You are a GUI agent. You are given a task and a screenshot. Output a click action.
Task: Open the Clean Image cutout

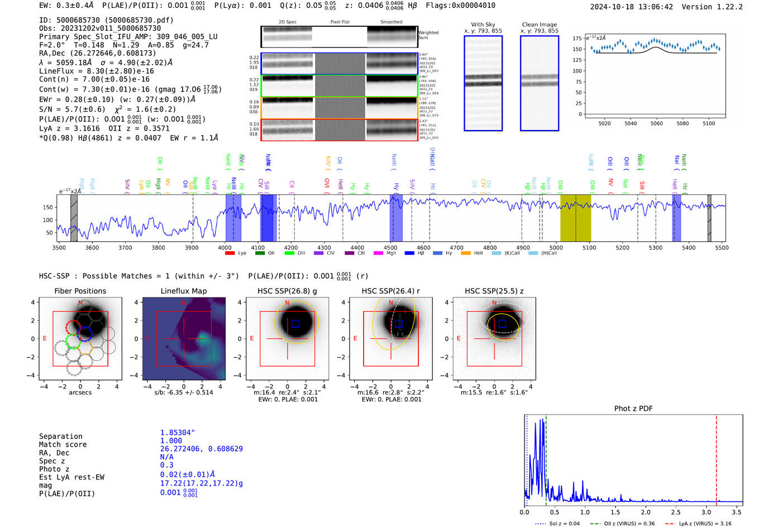click(540, 83)
